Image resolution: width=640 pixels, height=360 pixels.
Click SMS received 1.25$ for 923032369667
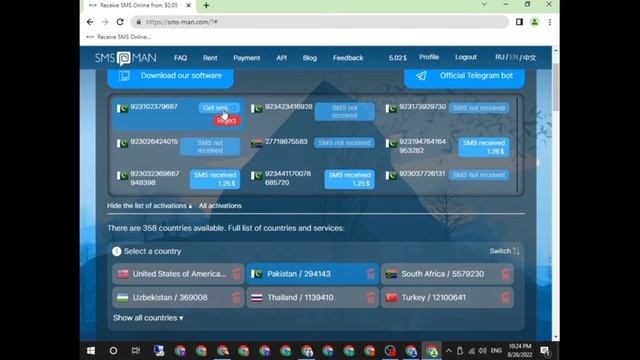tap(215, 179)
